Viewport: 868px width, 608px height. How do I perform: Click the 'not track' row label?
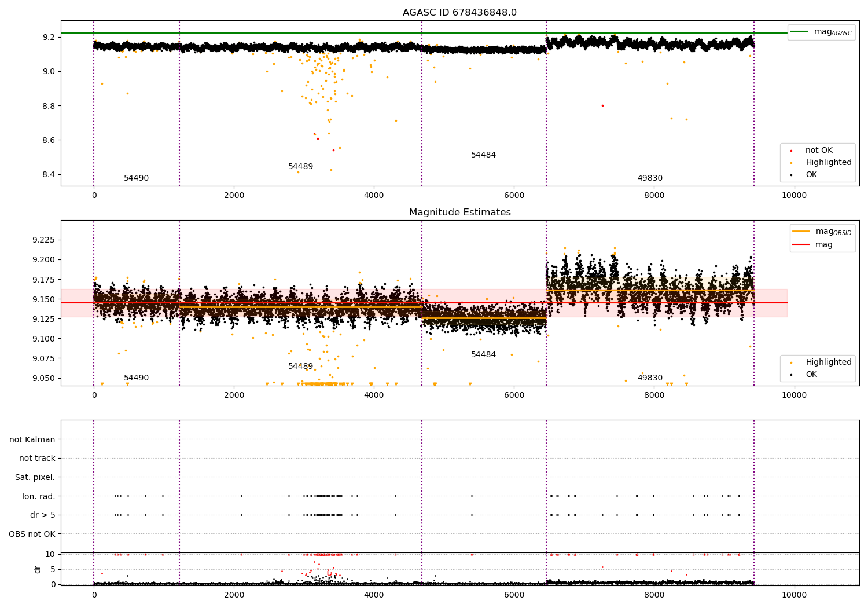click(x=37, y=459)
